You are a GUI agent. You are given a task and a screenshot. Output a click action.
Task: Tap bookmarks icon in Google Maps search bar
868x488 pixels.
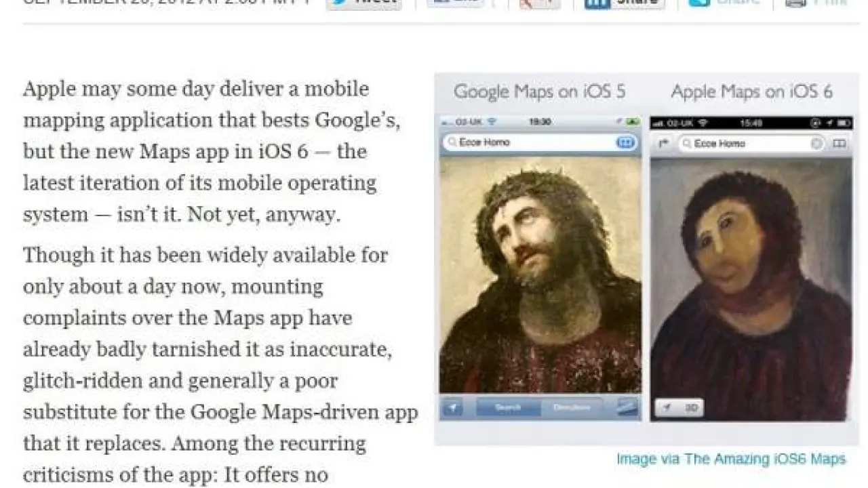[x=625, y=143]
